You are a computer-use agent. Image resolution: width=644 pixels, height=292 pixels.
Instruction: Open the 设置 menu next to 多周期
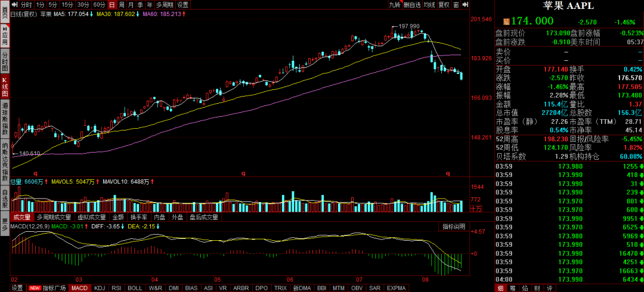click(x=182, y=5)
